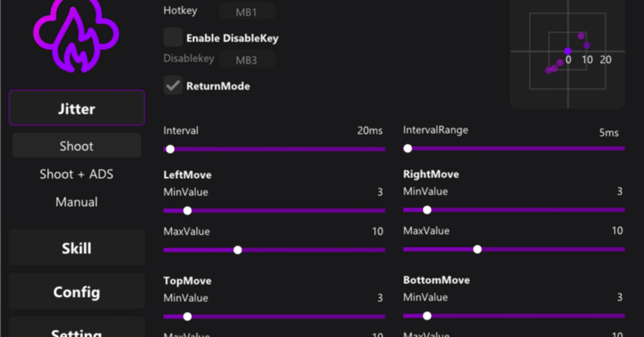Click the IntervalRange slider handle
The image size is (644, 337).
408,148
